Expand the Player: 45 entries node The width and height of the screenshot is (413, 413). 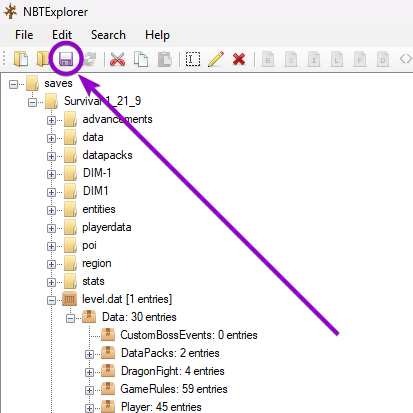(x=89, y=408)
